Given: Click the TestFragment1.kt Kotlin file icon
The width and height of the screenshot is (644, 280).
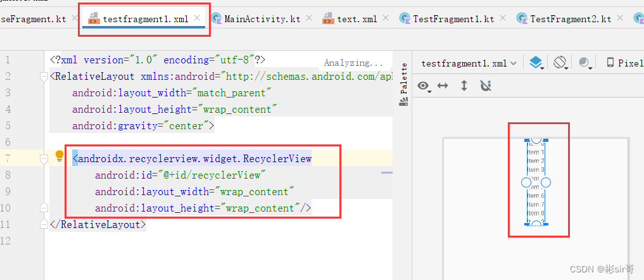Looking at the screenshot, I should click(x=405, y=18).
